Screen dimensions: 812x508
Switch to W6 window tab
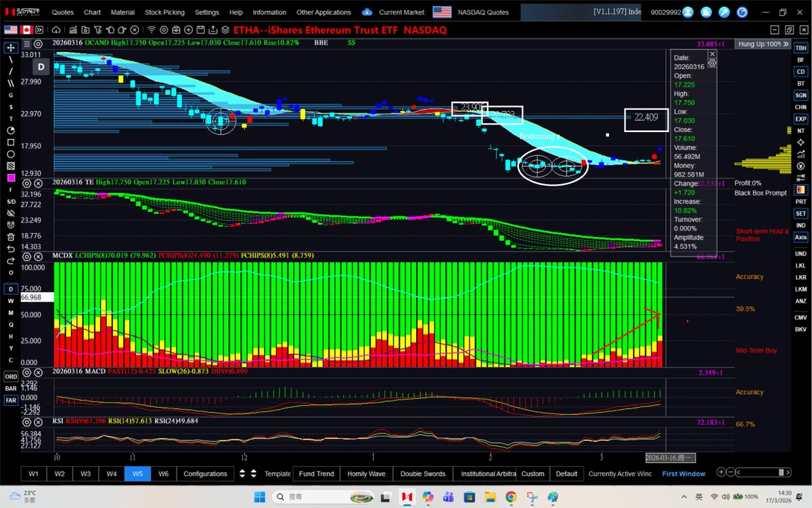tap(163, 473)
